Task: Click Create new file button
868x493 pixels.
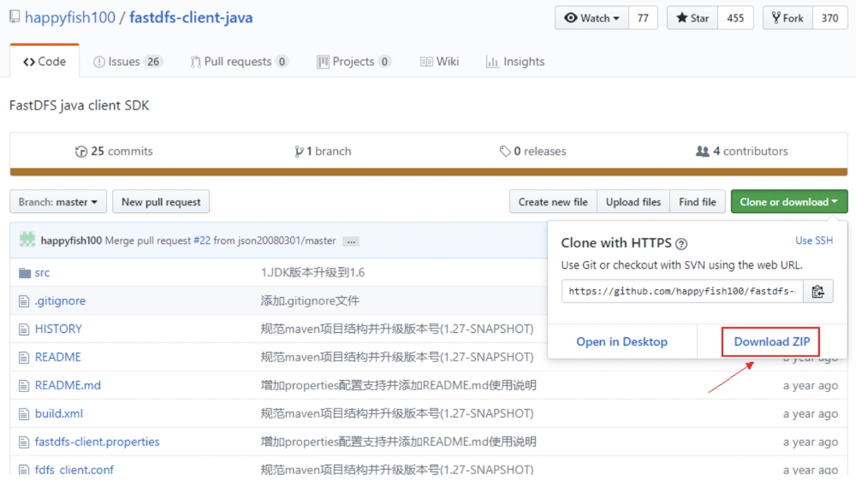Action: tap(553, 202)
